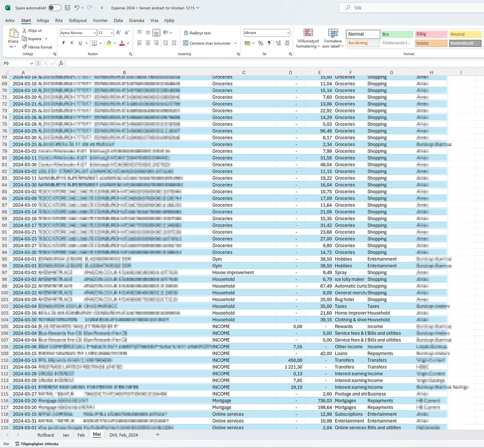The height and width of the screenshot is (448, 484).
Task: Click Klipp ut scissors button
Action: tap(32, 30)
